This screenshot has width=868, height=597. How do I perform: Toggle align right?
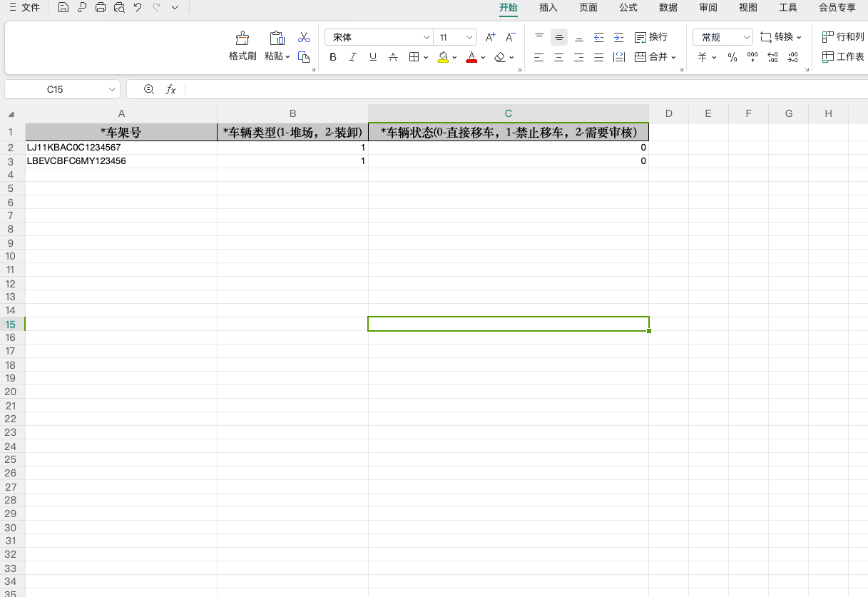pyautogui.click(x=579, y=57)
